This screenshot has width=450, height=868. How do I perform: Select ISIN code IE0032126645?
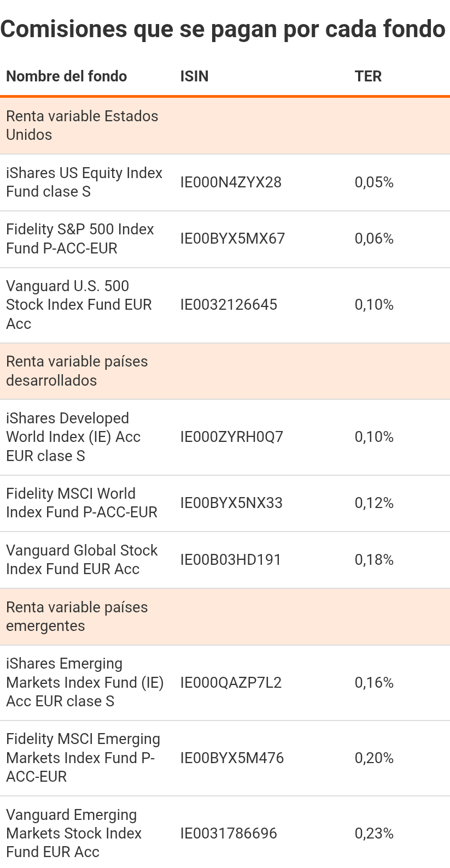pos(229,305)
